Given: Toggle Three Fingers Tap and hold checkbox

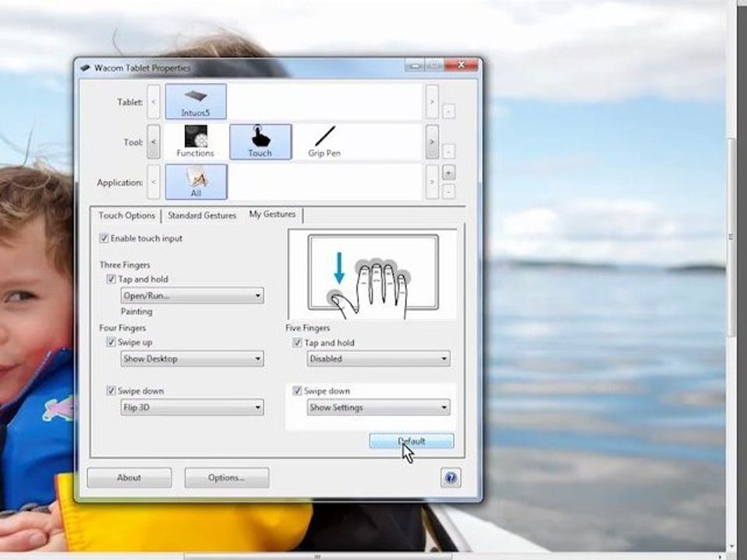Looking at the screenshot, I should tap(111, 279).
